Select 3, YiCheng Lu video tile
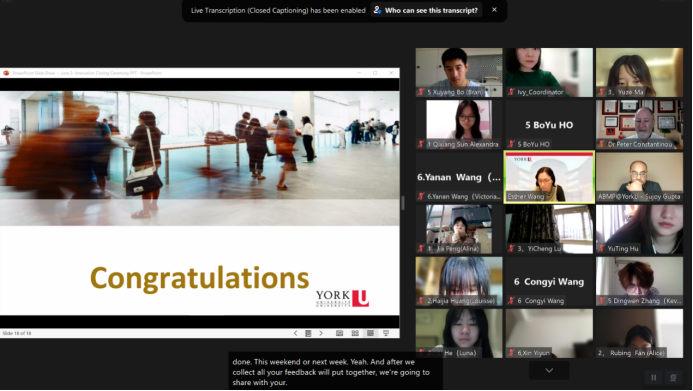 [549, 229]
